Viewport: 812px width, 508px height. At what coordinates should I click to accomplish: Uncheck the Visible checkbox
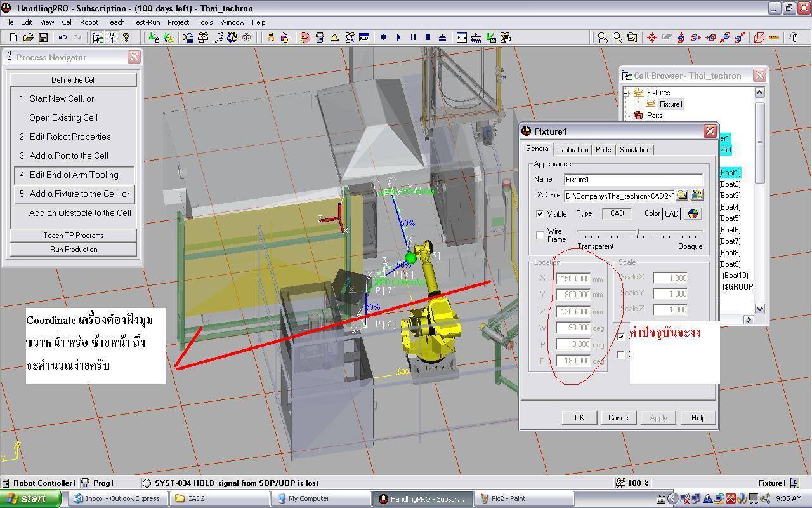click(540, 214)
